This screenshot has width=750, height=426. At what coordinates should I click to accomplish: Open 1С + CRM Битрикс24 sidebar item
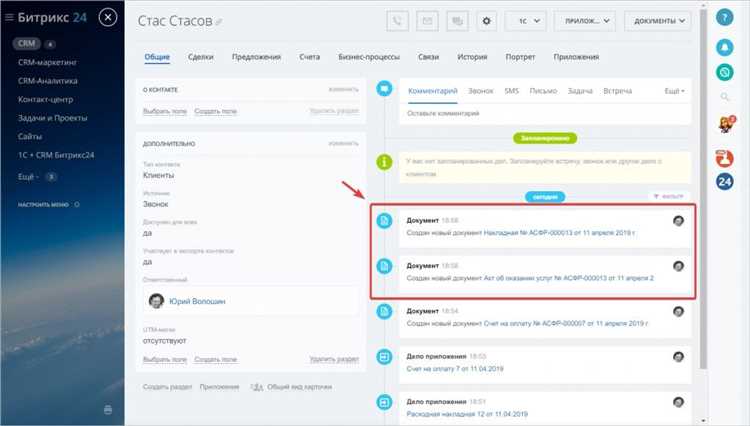tap(56, 155)
